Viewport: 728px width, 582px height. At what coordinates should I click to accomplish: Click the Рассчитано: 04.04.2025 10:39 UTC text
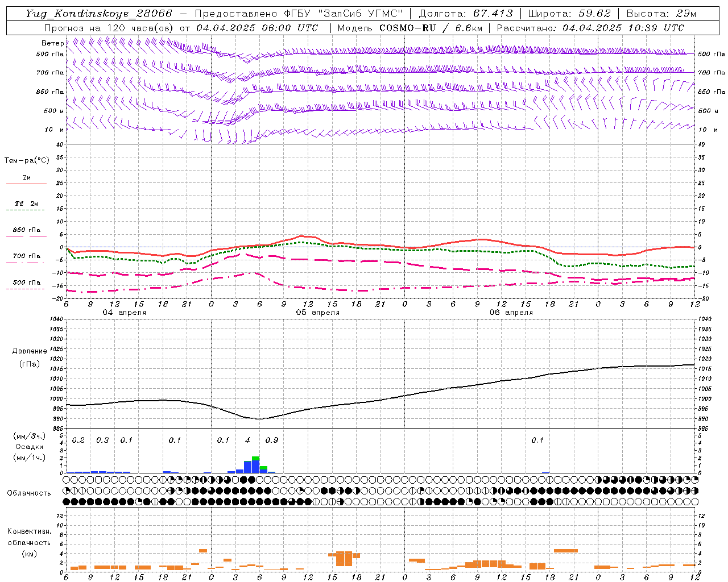click(590, 28)
